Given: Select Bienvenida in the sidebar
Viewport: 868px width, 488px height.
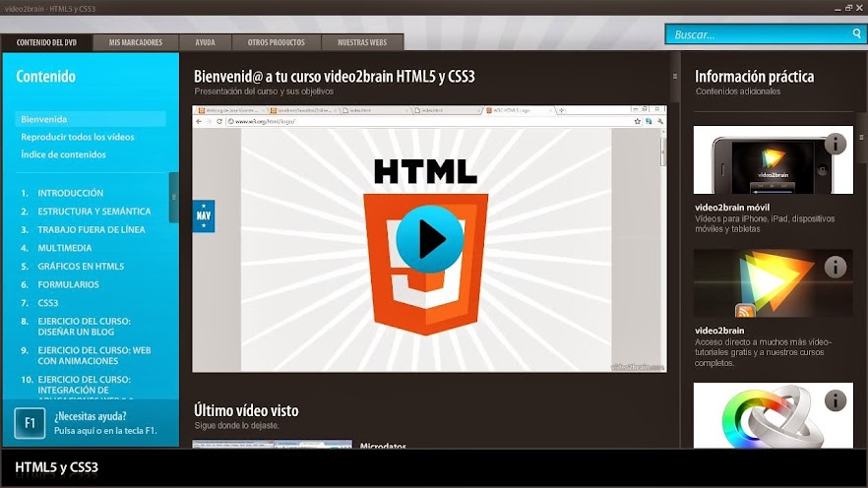Looking at the screenshot, I should tap(91, 119).
